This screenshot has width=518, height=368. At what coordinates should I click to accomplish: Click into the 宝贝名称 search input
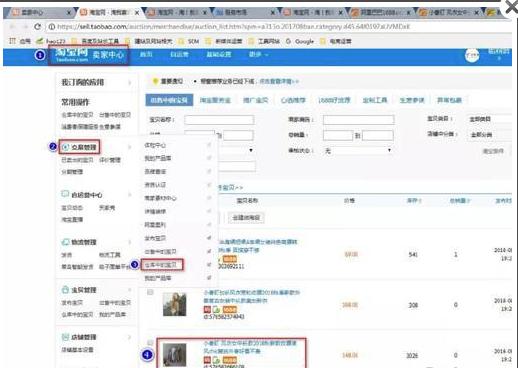(219, 120)
